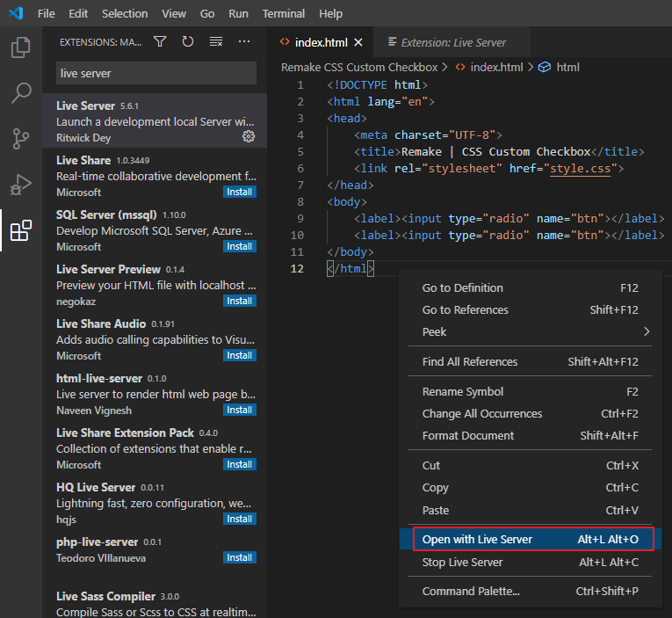Switch to index.html editor tab
The image size is (672, 618).
321,42
